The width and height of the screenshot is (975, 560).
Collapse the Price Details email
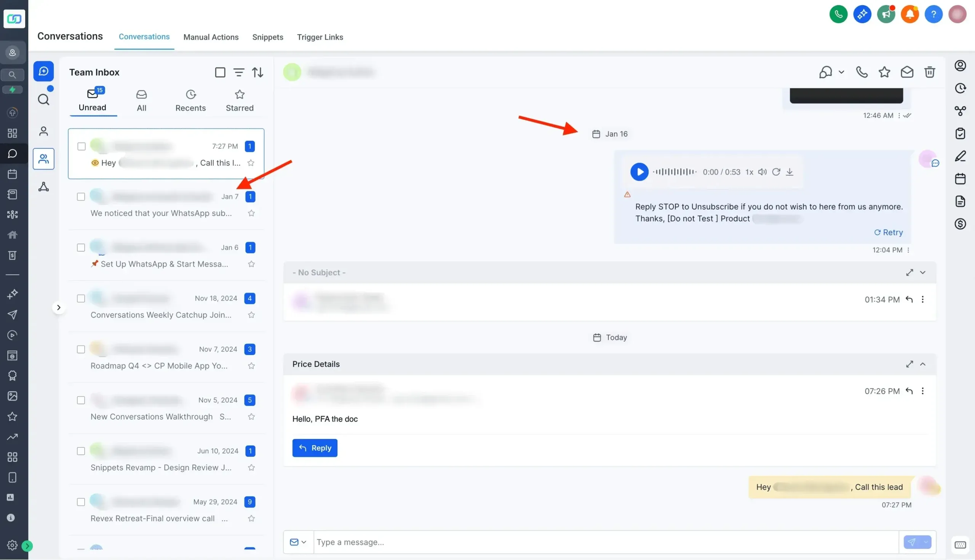(x=922, y=364)
